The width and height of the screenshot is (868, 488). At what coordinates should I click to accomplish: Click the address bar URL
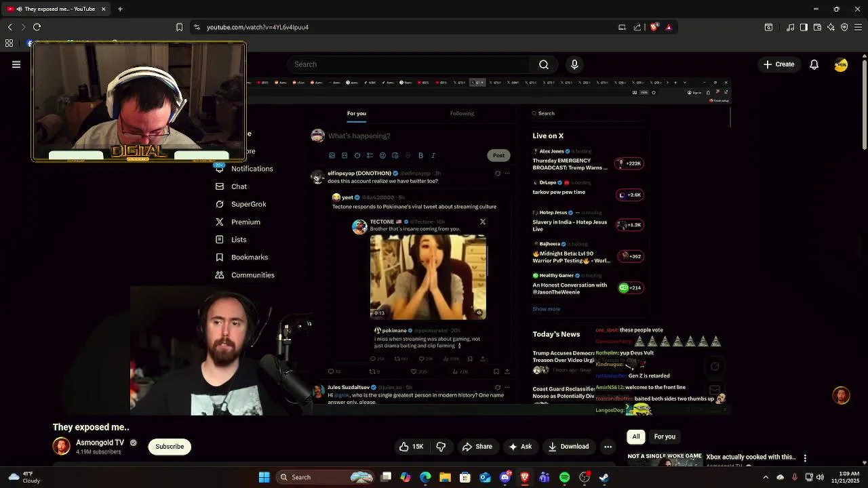click(258, 27)
